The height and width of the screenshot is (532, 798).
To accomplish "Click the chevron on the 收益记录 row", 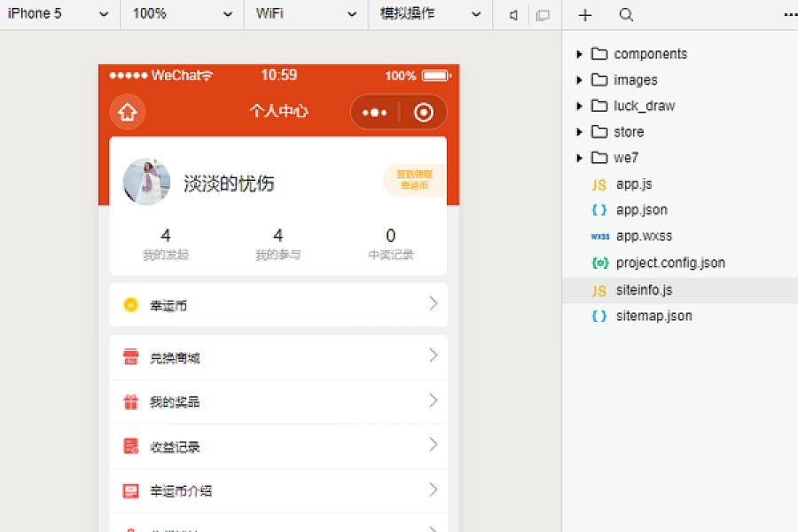I will (x=433, y=445).
